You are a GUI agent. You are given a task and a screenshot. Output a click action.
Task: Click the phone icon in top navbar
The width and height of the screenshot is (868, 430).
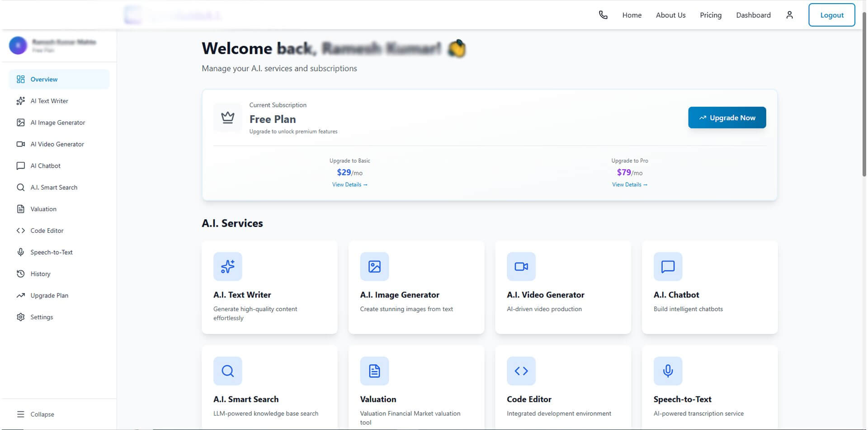(x=603, y=15)
